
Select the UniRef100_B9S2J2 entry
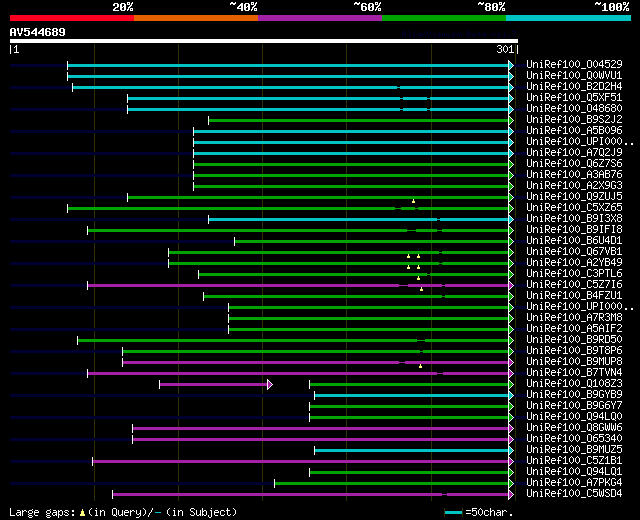(x=574, y=119)
